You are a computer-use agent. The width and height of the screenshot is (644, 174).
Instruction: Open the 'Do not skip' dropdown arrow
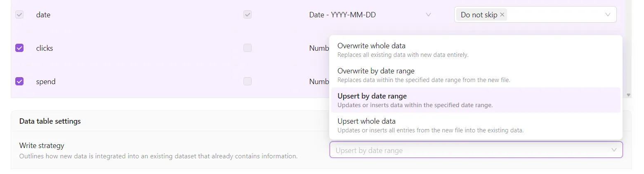point(607,14)
